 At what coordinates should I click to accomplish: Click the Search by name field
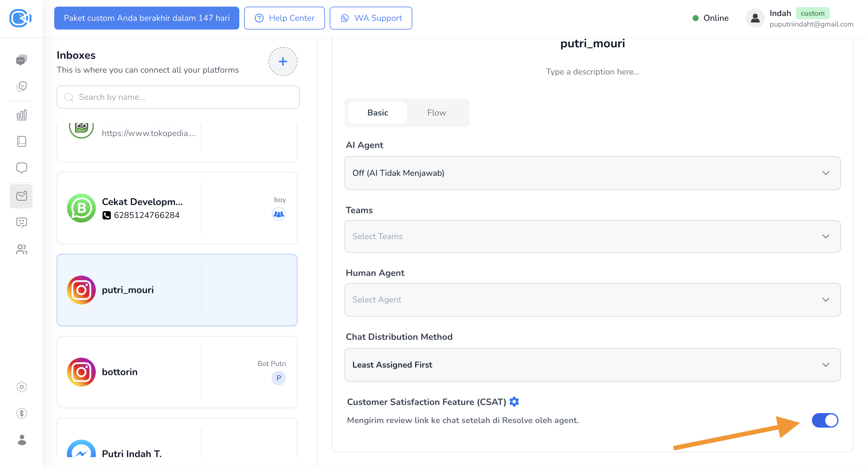[178, 97]
